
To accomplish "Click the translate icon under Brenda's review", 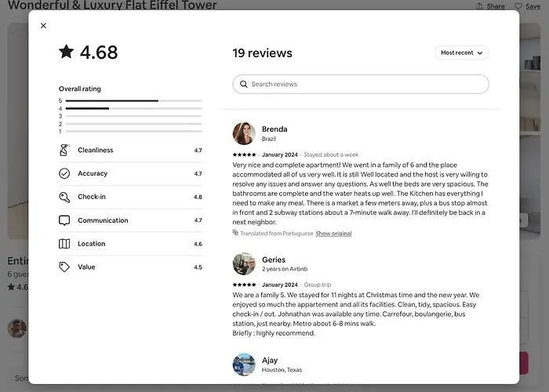I will tap(235, 233).
